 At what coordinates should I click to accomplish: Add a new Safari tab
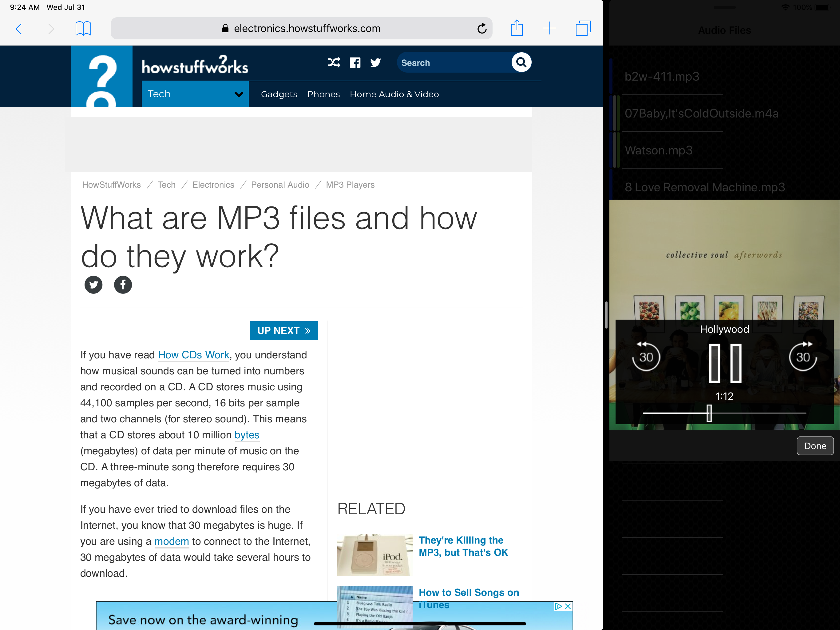pos(549,28)
